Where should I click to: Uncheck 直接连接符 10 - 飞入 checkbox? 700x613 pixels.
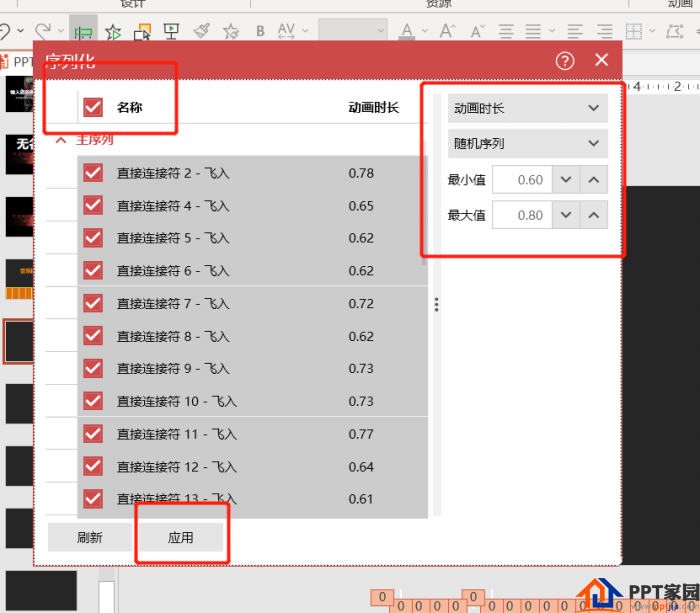coord(93,401)
